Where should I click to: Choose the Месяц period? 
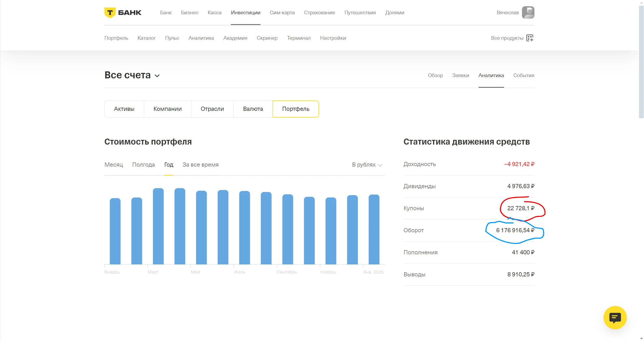pyautogui.click(x=113, y=165)
